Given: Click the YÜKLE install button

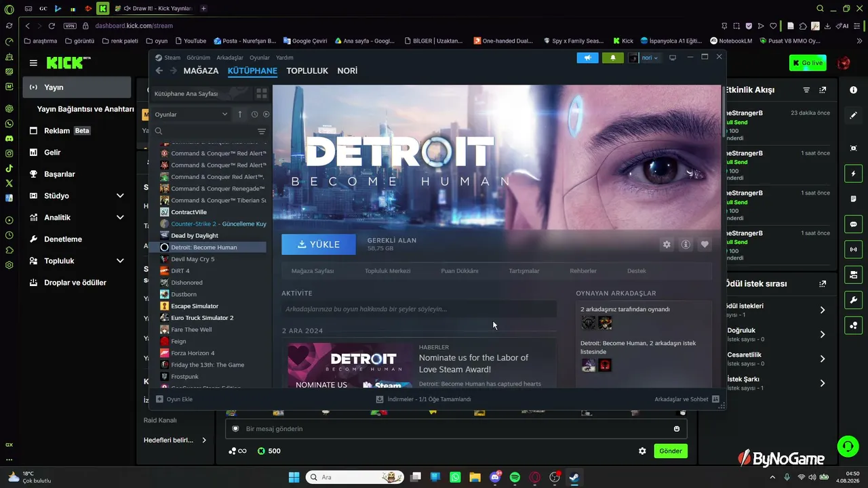Looking at the screenshot, I should [319, 245].
